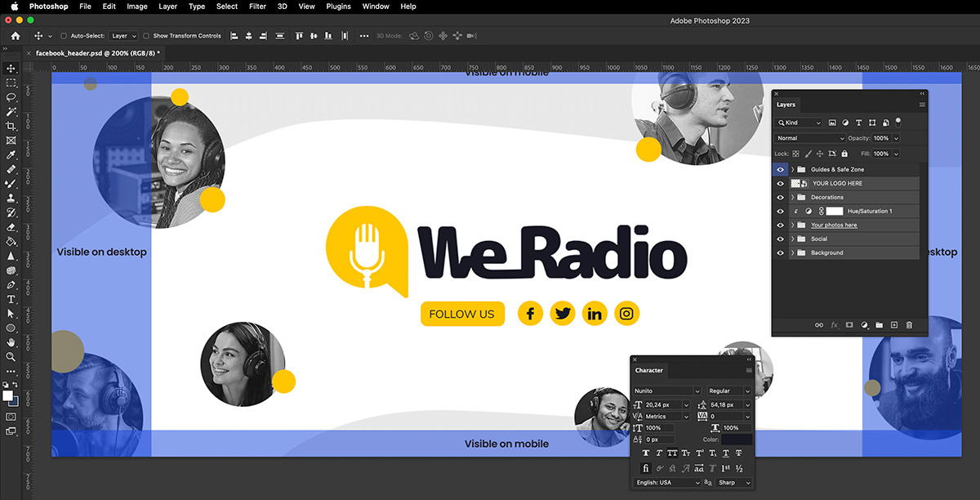Click the create new layer icon
980x500 pixels.
point(894,325)
